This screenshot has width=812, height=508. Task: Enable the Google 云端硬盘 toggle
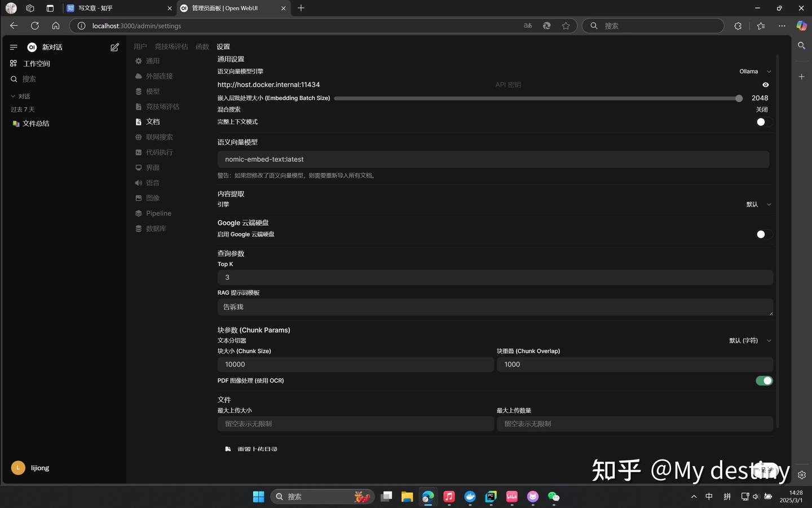tap(764, 234)
